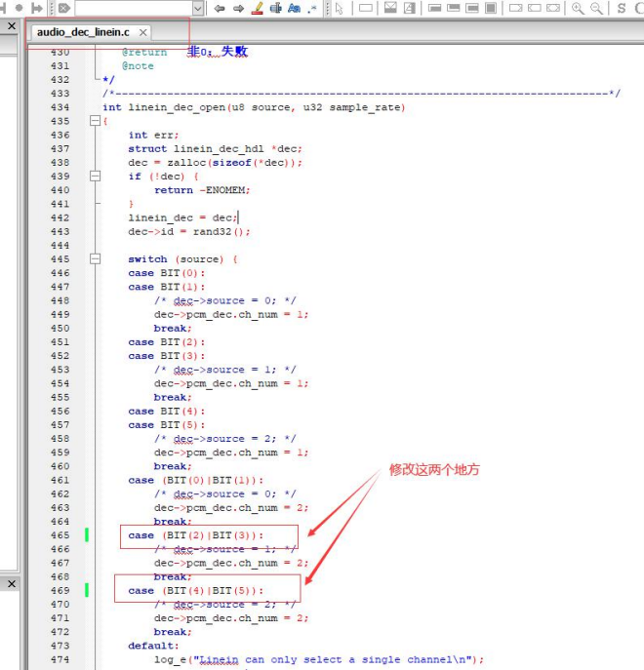Click the S toolbar button

pyautogui.click(x=621, y=8)
